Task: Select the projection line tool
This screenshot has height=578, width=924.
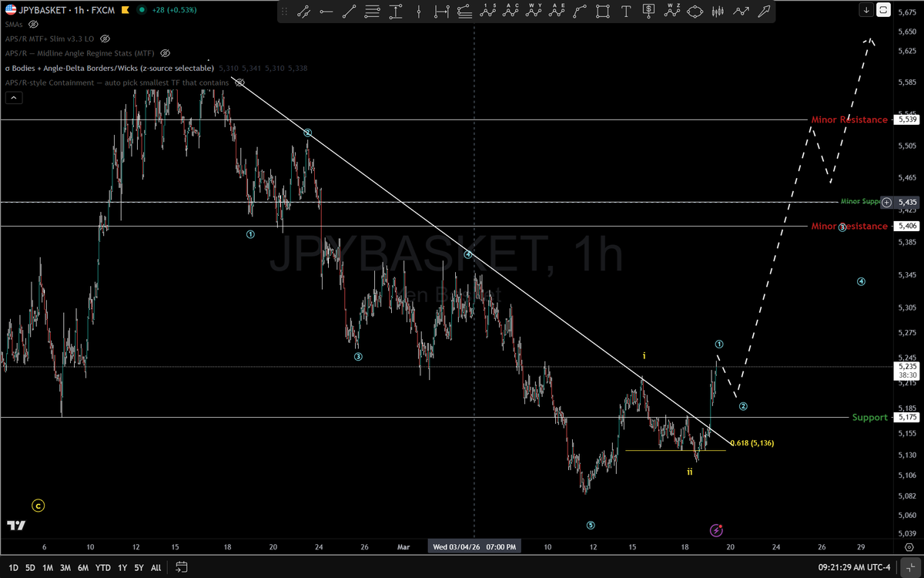Action: coord(740,12)
